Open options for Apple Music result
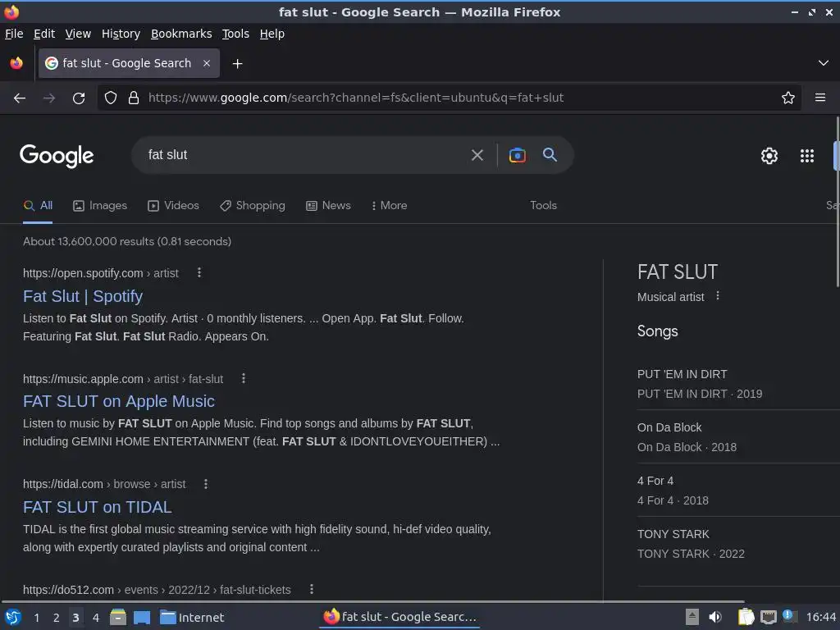This screenshot has width=840, height=630. 243,379
